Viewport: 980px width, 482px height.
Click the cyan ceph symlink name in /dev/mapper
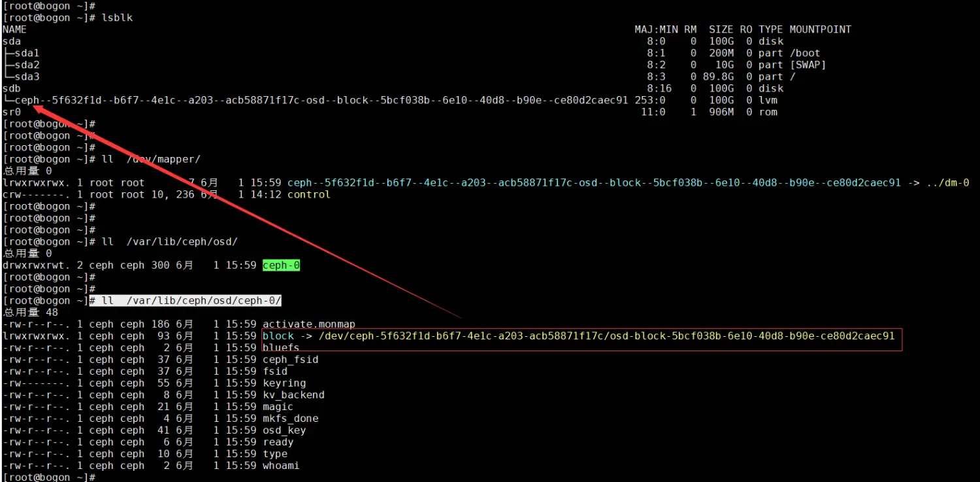point(594,182)
